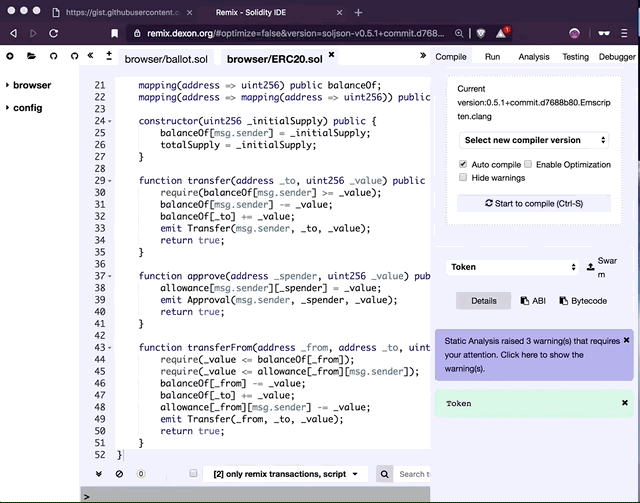Screen dimensions: 640x503
Task: Create a new file with the plus circle icon
Action: pyautogui.click(x=10, y=56)
